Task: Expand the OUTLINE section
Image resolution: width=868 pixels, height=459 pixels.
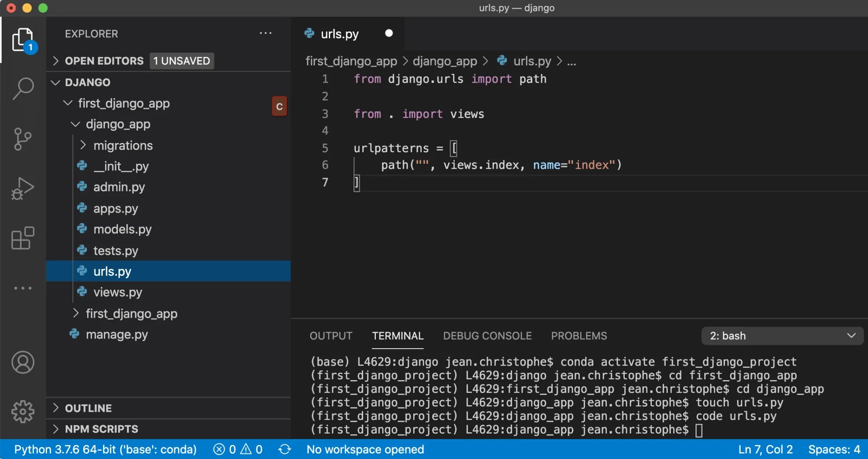Action: (x=88, y=408)
